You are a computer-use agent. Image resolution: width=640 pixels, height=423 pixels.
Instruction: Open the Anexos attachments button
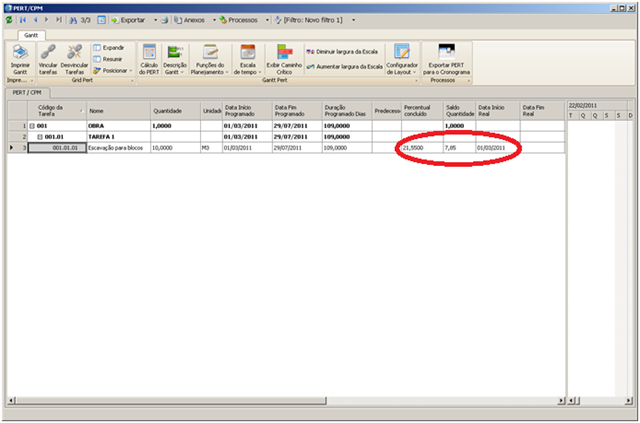[x=190, y=20]
